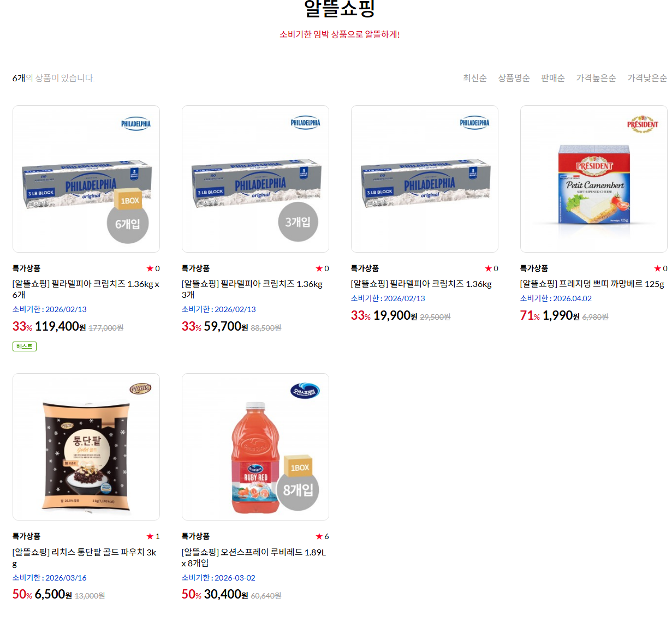Click the Philadelphia brand logo on the 6개입 product
Viewport: 672px width, 622px height.
point(136,123)
